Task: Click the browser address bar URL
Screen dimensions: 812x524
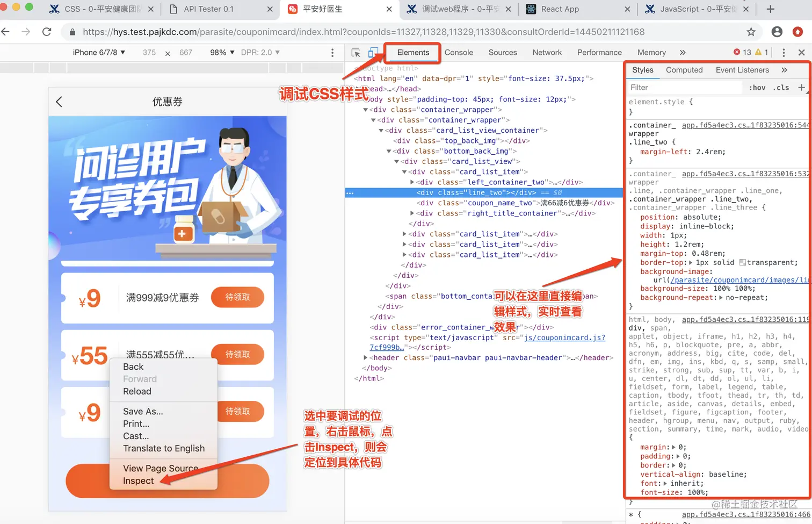Action: tap(364, 32)
